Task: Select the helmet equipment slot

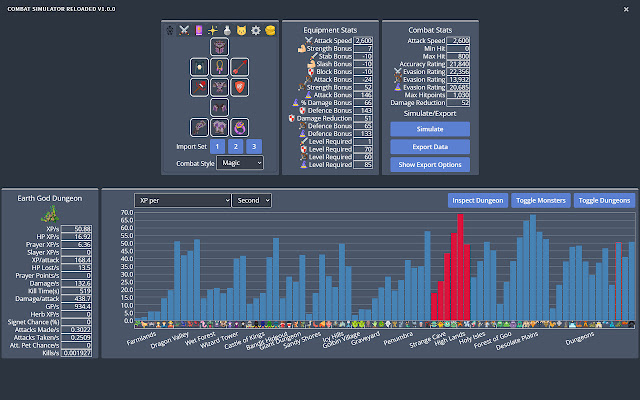Action: click(x=220, y=47)
